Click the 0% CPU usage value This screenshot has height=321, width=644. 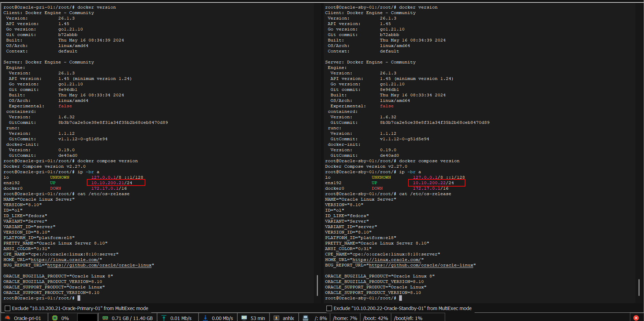[x=65, y=318]
